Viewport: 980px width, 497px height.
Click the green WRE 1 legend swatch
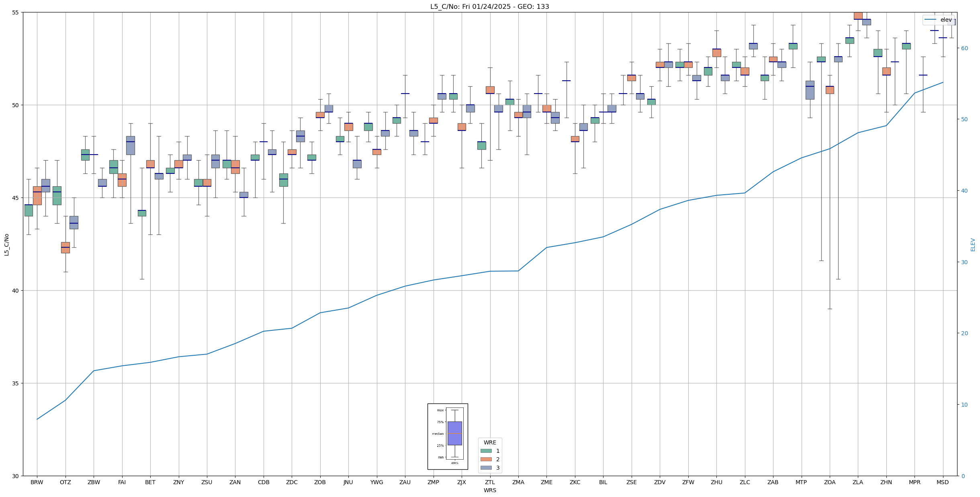[x=486, y=451]
